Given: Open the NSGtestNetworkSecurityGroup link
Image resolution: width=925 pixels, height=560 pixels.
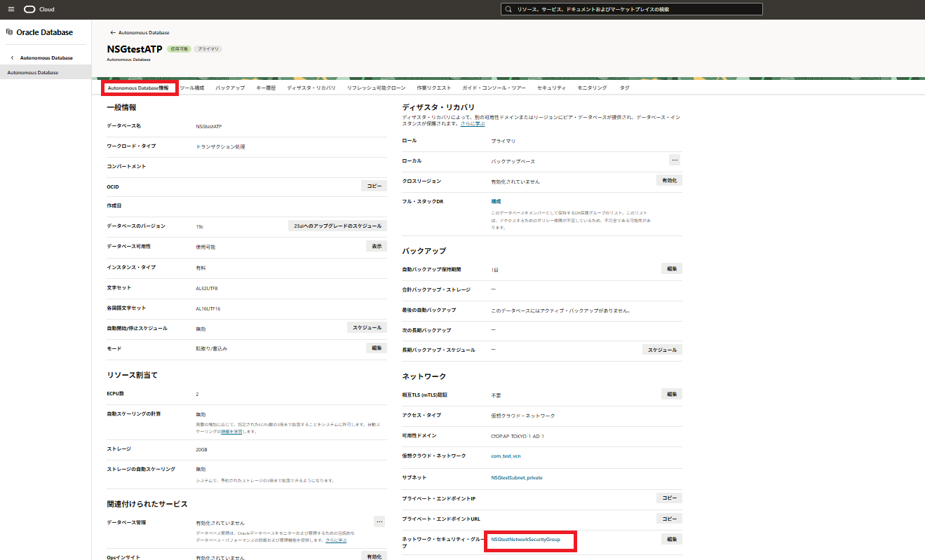Looking at the screenshot, I should 525,540.
